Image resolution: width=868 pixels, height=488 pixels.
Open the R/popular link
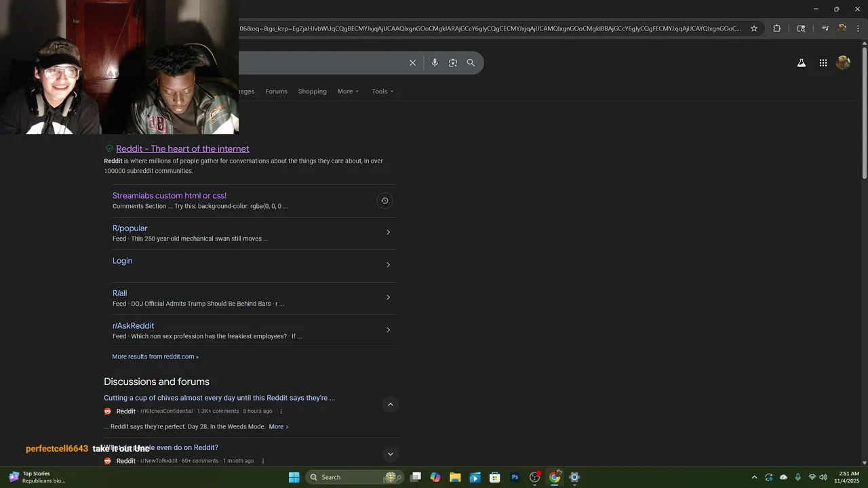(x=130, y=228)
